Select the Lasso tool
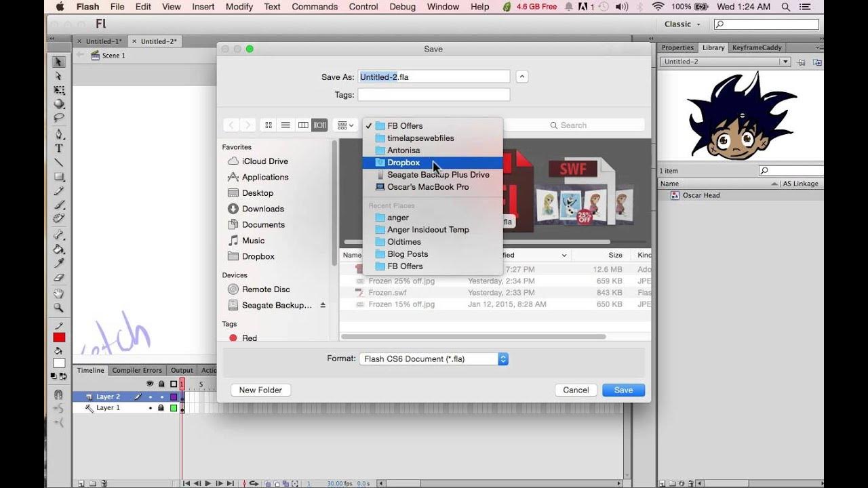 click(x=59, y=118)
